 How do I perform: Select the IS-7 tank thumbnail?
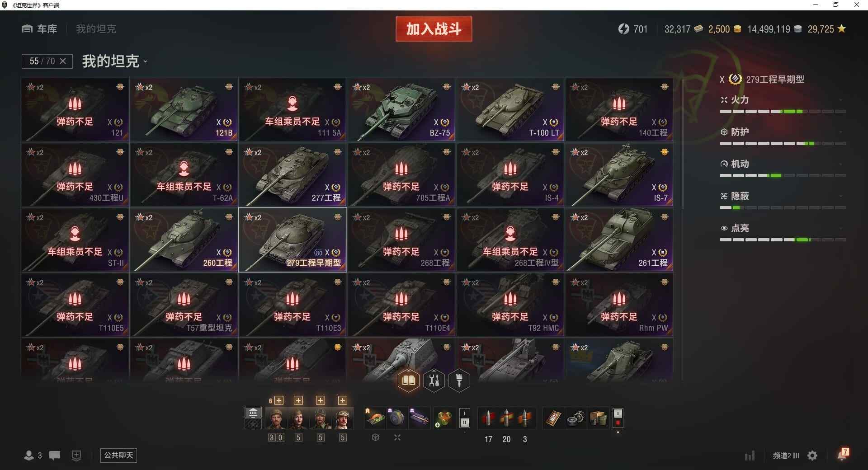click(619, 174)
